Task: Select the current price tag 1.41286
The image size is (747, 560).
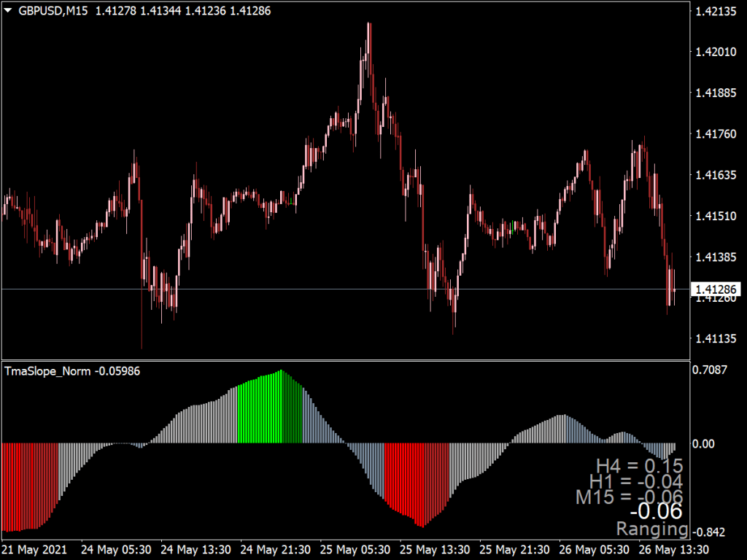Action: [717, 289]
